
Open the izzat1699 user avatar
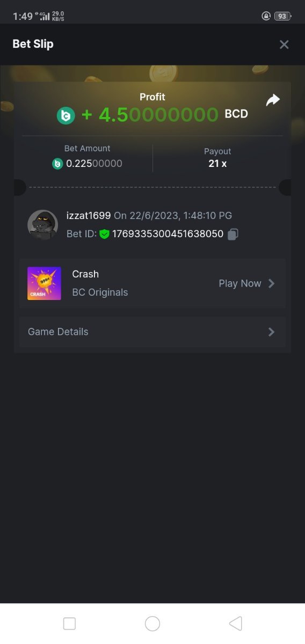point(42,225)
